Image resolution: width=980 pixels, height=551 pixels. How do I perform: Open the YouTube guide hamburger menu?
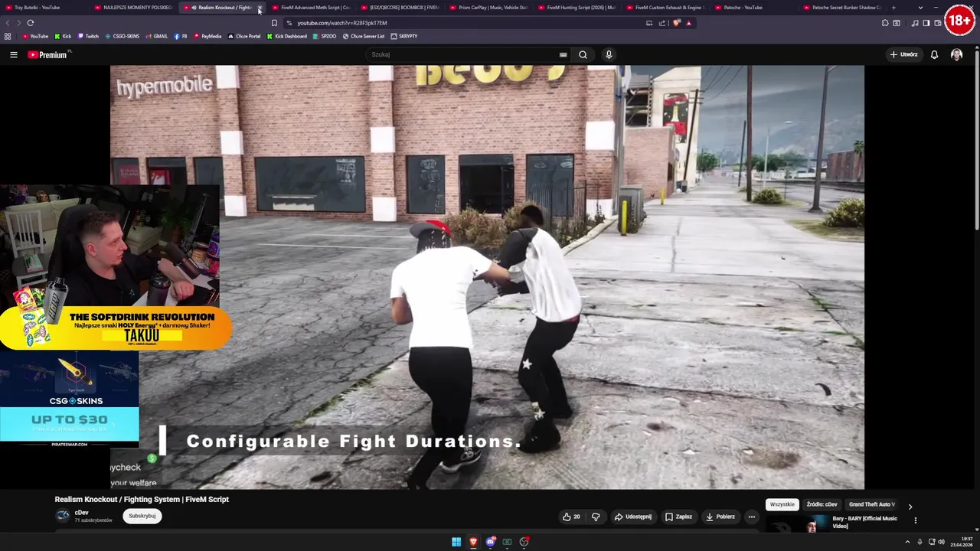pyautogui.click(x=13, y=54)
